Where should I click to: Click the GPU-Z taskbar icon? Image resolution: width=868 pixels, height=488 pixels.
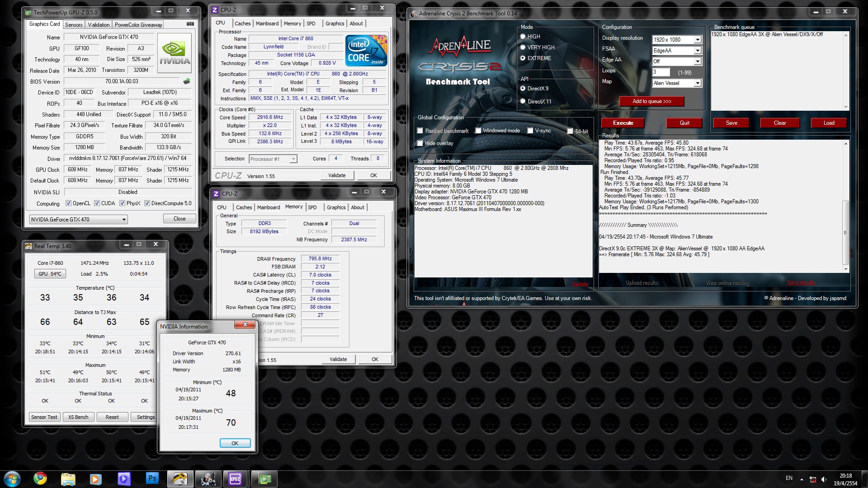click(264, 479)
